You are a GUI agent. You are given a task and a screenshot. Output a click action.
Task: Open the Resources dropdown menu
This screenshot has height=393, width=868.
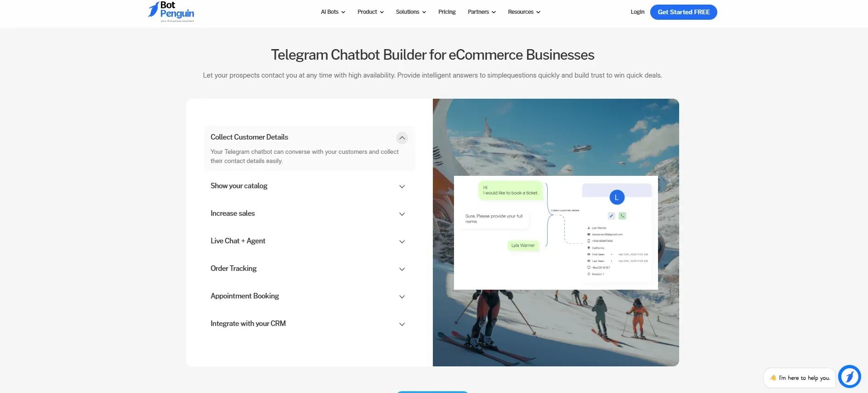(524, 12)
